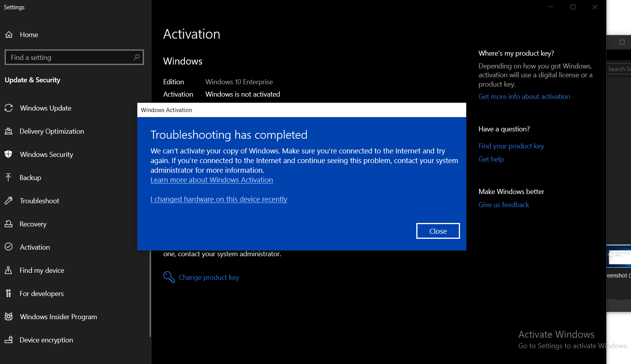631x364 pixels.
Task: Select Activation in the sidebar
Action: tap(35, 247)
